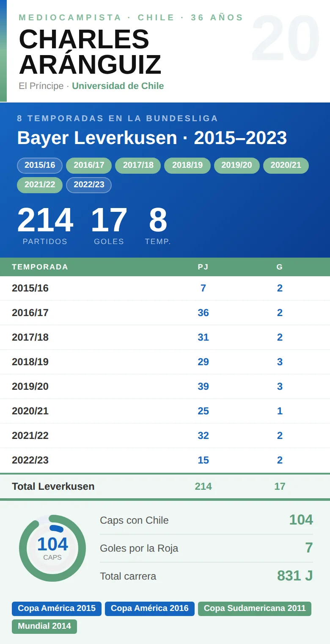Select the 2019/20 table row label
This screenshot has width=330, height=644.
point(30,386)
